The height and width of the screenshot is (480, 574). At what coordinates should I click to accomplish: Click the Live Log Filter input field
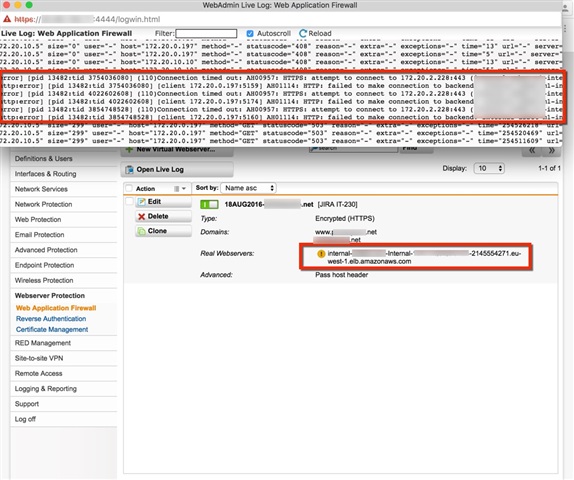click(x=206, y=33)
